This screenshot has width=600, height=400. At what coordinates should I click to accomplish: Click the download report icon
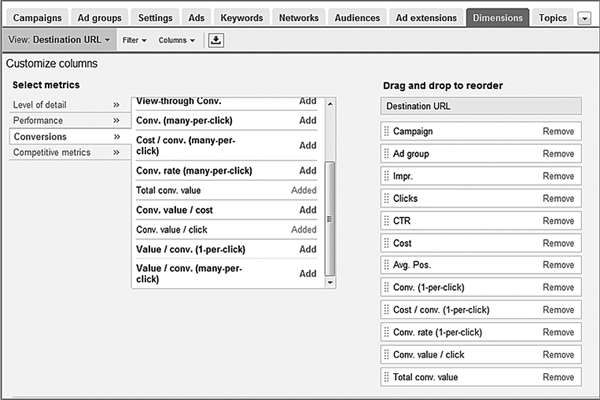pos(216,40)
